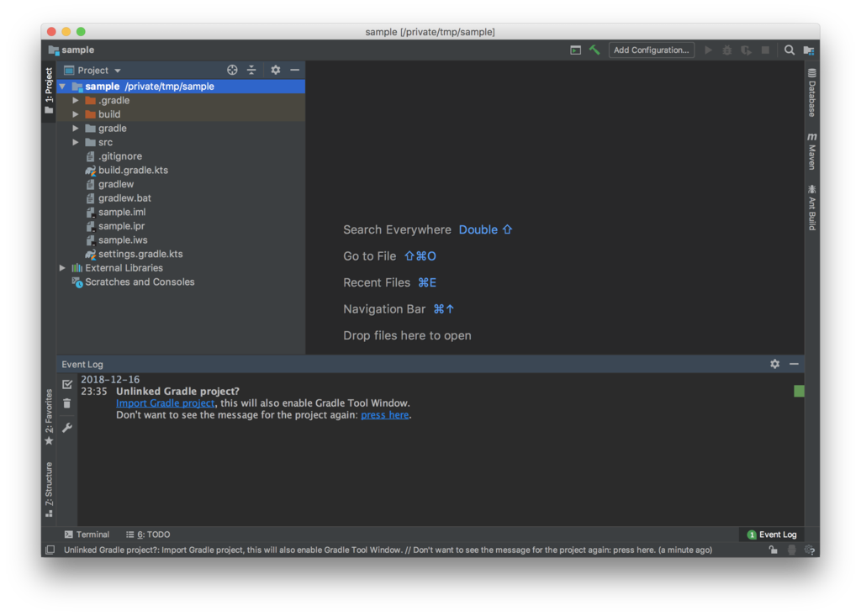The image size is (861, 616).
Task: Open the wrench settings in Event Log
Action: (67, 428)
